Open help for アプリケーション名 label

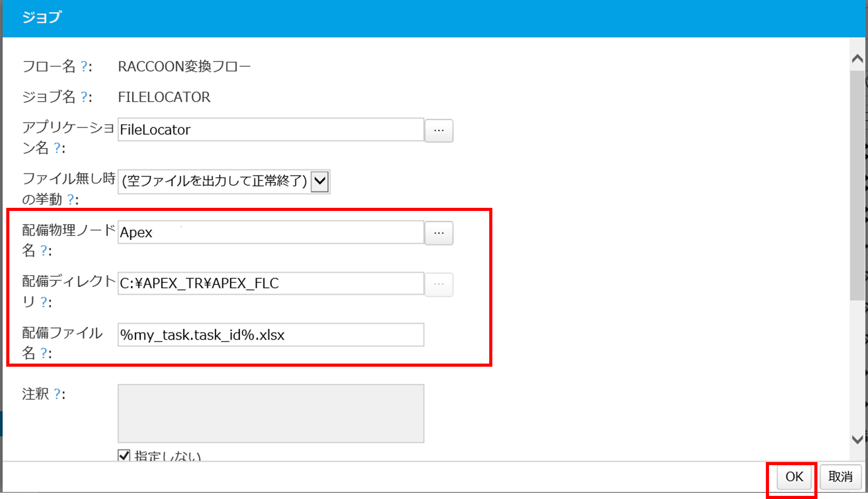click(x=57, y=148)
